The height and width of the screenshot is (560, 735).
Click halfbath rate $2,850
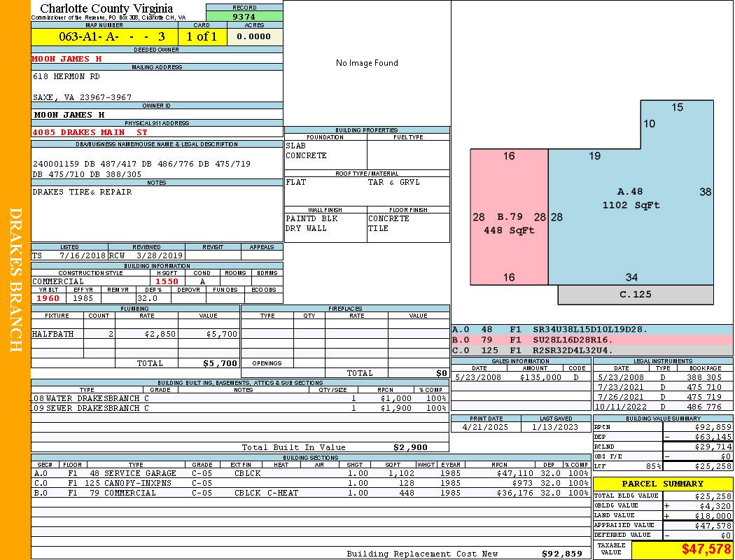[160, 334]
